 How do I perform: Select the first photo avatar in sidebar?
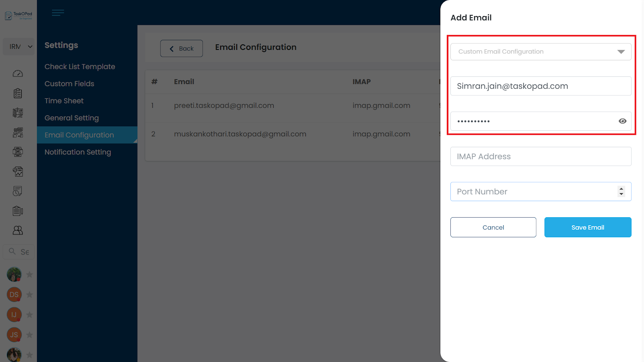(14, 274)
